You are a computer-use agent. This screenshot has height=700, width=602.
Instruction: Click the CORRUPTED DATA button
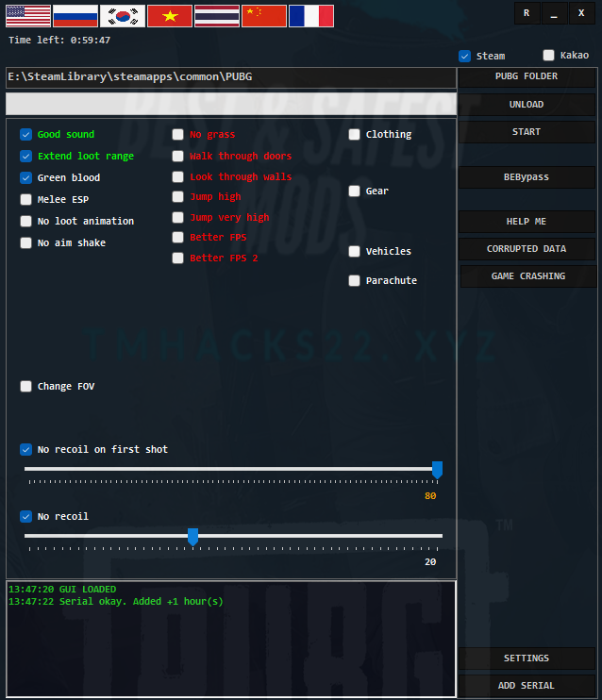click(527, 249)
